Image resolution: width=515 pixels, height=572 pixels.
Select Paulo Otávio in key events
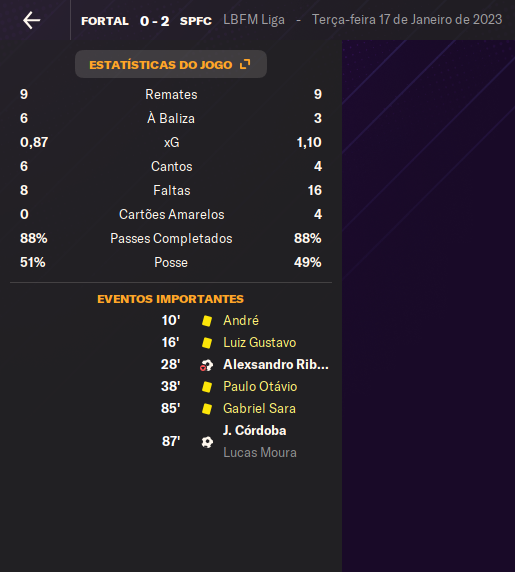click(260, 386)
